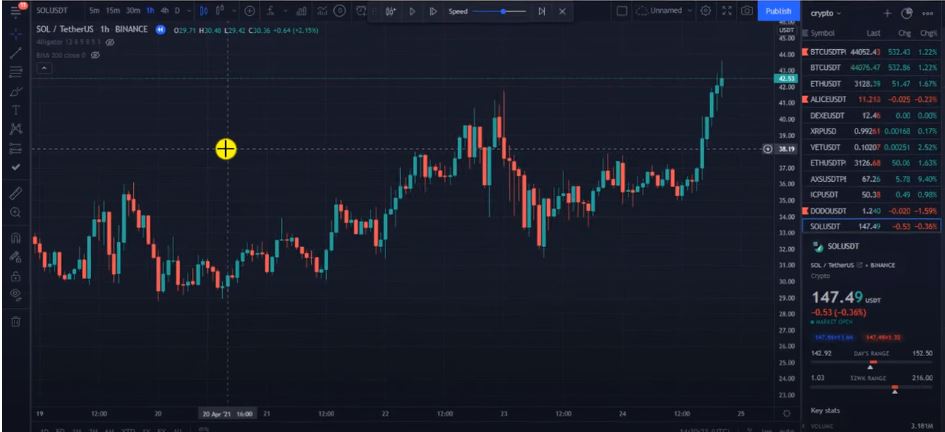Click the trash Remove Objects icon
Screen dimensions: 945x432
coord(16,321)
